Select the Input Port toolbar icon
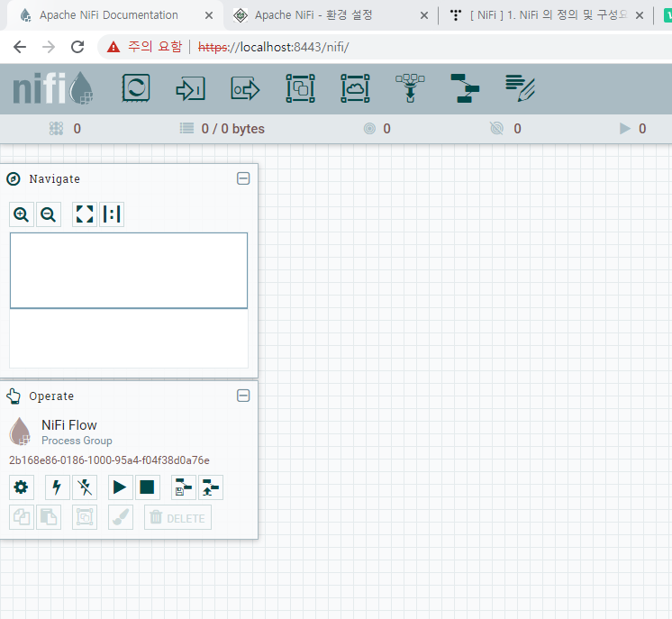This screenshot has width=672, height=619. pyautogui.click(x=191, y=89)
